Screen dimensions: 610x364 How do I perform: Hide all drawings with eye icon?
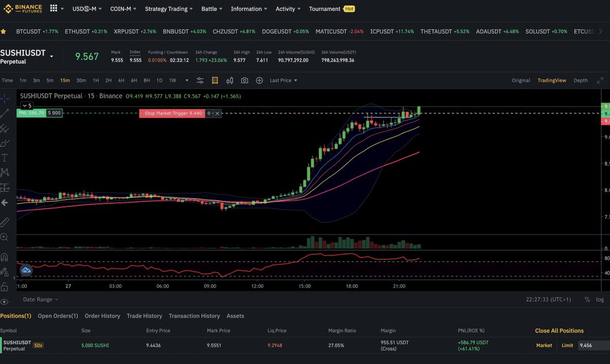(x=5, y=301)
